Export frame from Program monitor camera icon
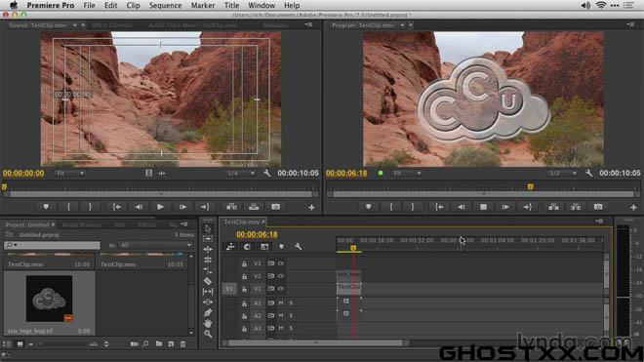 598,207
